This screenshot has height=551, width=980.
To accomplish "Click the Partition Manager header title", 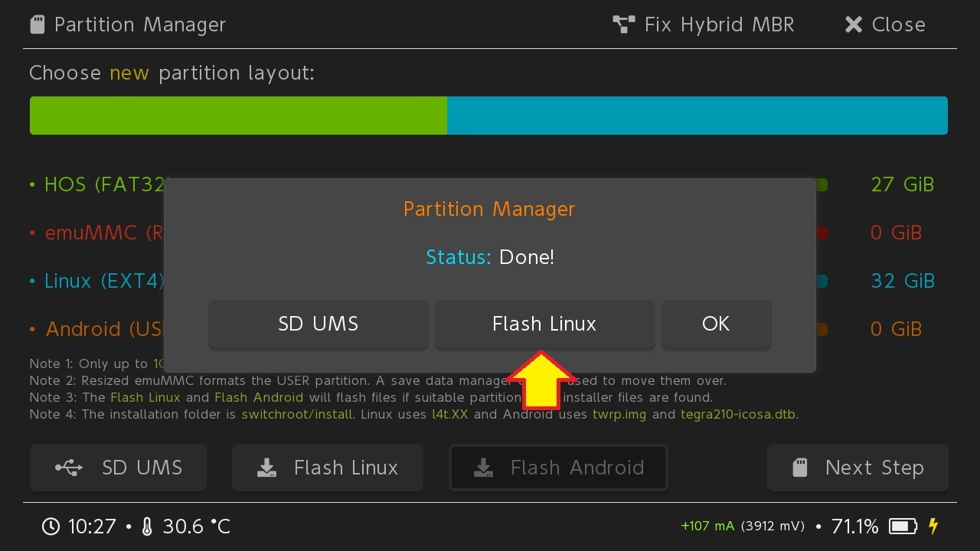I will [x=140, y=24].
